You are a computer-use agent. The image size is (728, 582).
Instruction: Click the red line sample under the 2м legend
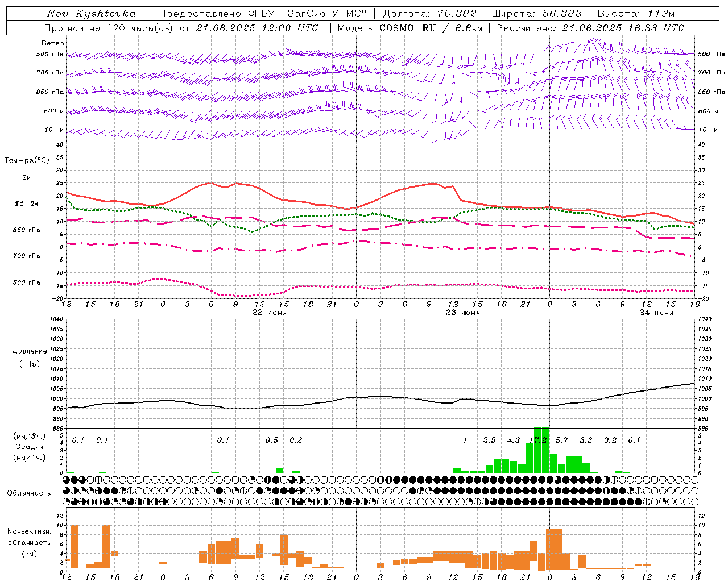click(x=26, y=184)
